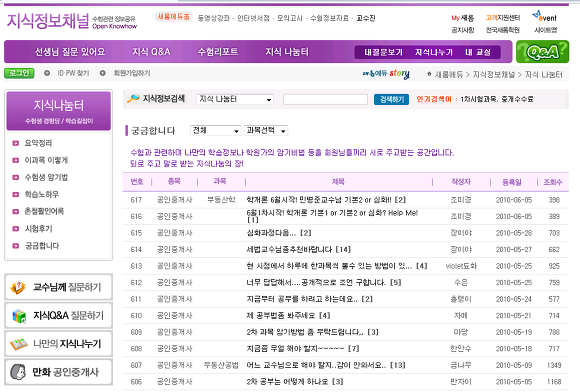Open the 지식 나눔터 search category dropdown
Image resolution: width=580 pixels, height=392 pixels.
coord(235,99)
